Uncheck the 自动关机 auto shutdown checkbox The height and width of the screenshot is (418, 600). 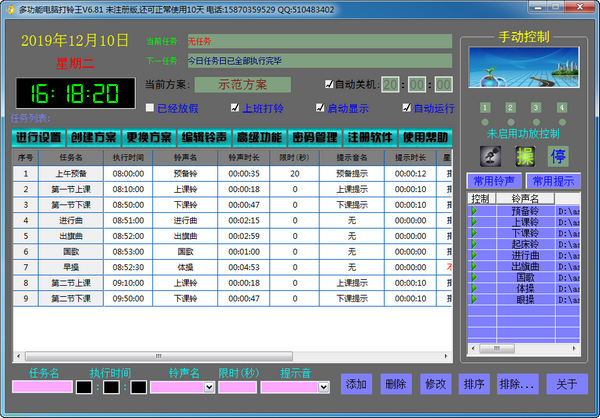point(331,84)
